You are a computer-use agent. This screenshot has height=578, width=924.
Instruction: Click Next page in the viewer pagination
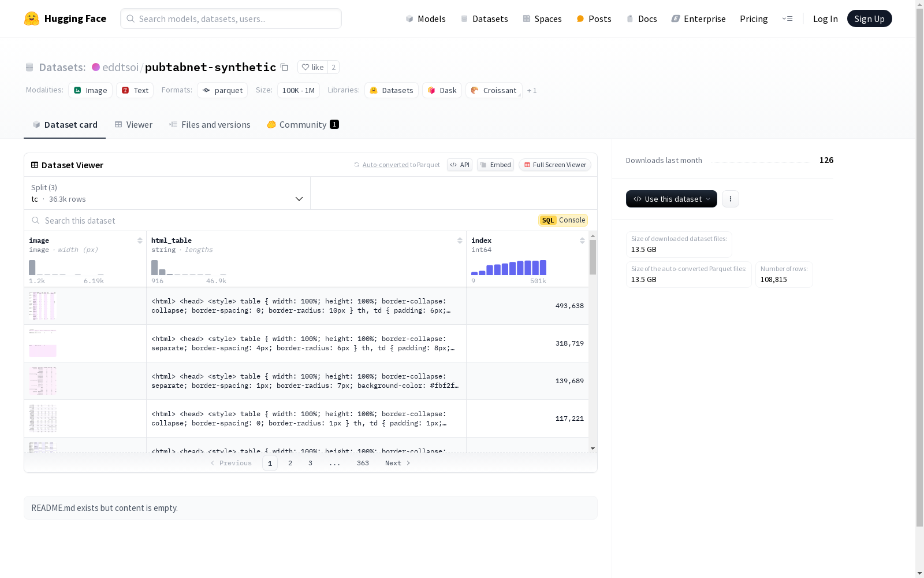pos(398,463)
